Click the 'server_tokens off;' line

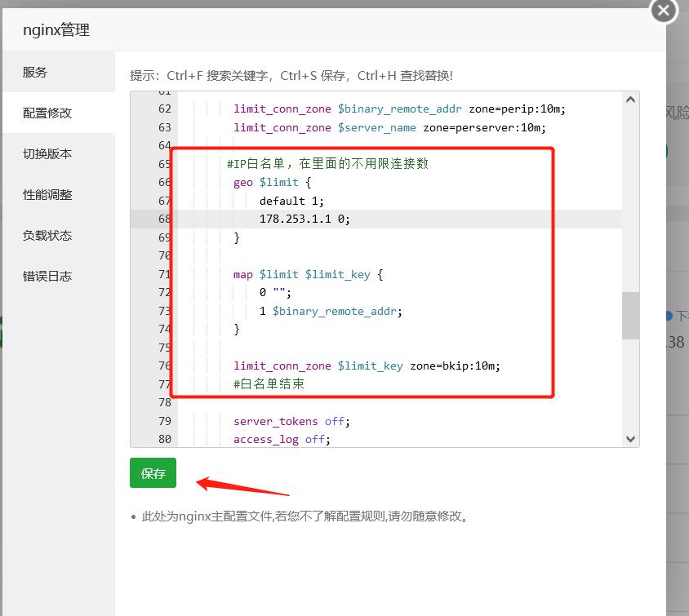coord(291,422)
